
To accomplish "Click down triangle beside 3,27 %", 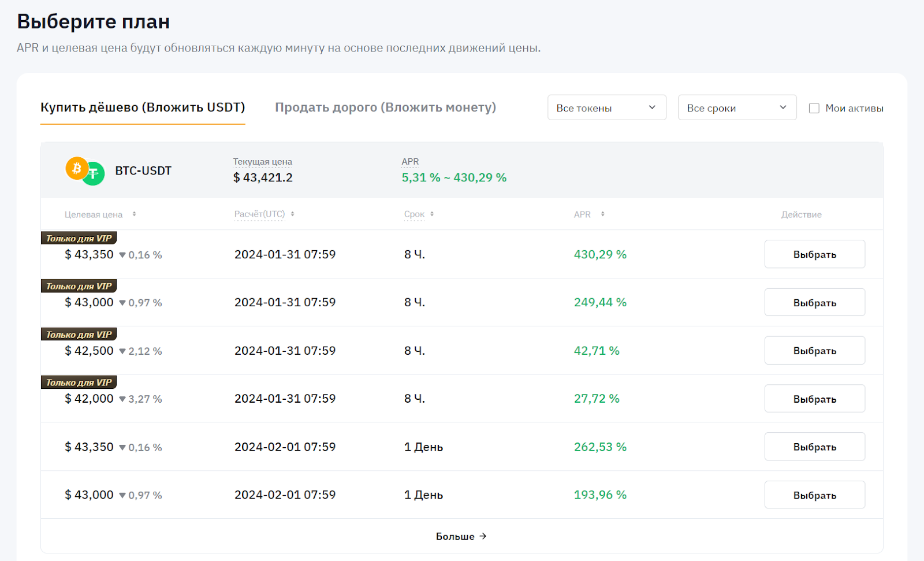I will click(122, 399).
